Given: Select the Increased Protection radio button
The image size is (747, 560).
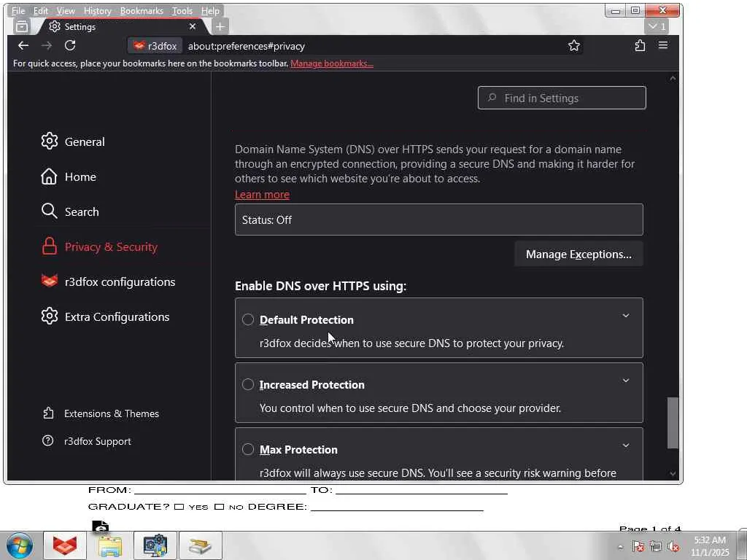Looking at the screenshot, I should pyautogui.click(x=248, y=384).
